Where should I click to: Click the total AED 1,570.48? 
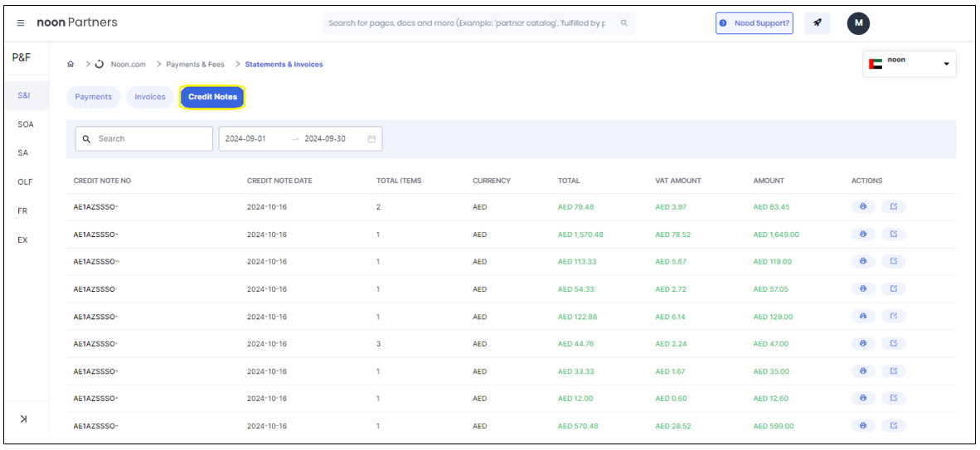pos(580,235)
